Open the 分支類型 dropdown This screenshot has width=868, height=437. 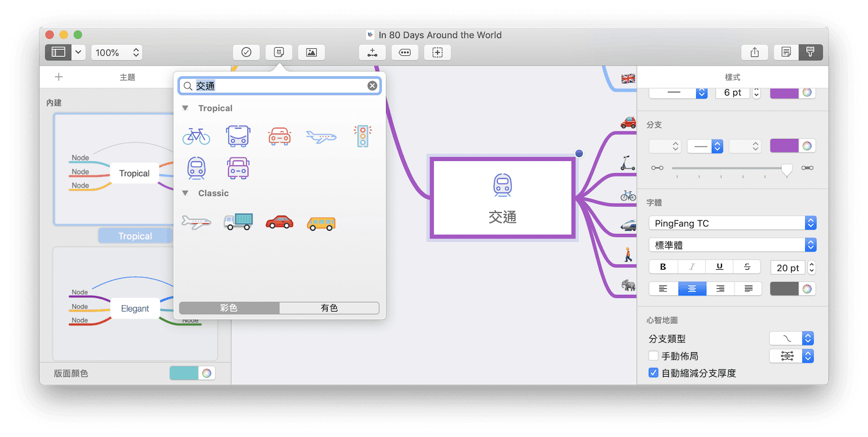(x=792, y=339)
